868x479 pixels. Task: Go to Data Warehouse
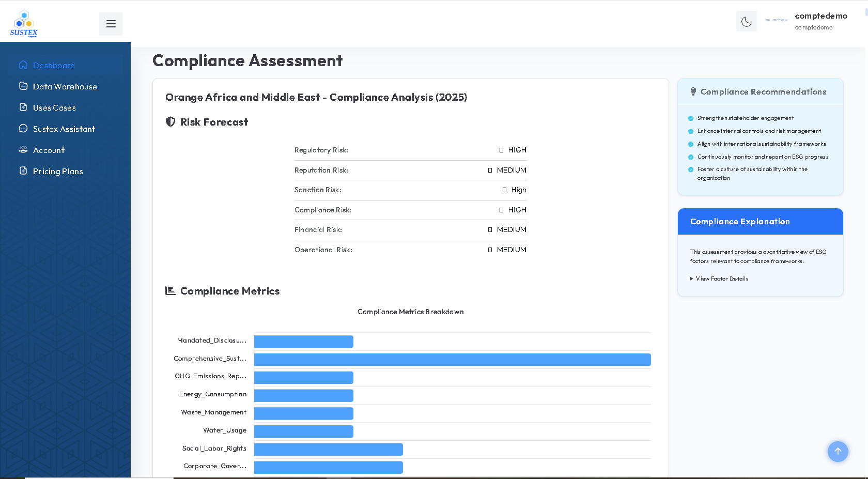66,86
